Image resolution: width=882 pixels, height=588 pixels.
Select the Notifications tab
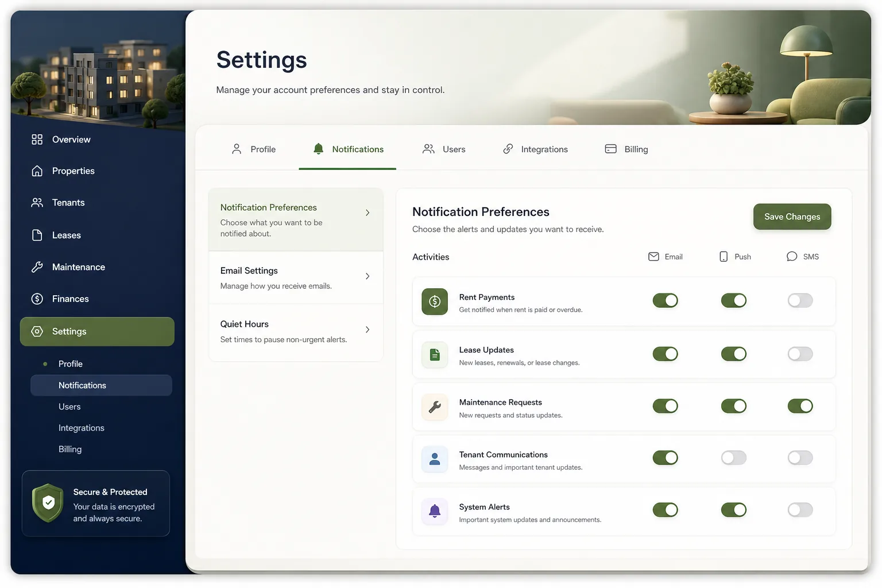coord(347,149)
